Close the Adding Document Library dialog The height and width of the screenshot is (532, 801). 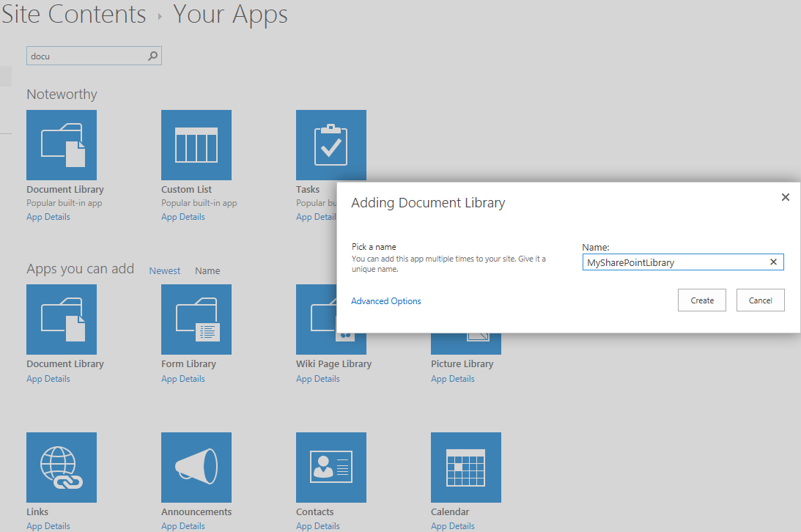pyautogui.click(x=785, y=197)
